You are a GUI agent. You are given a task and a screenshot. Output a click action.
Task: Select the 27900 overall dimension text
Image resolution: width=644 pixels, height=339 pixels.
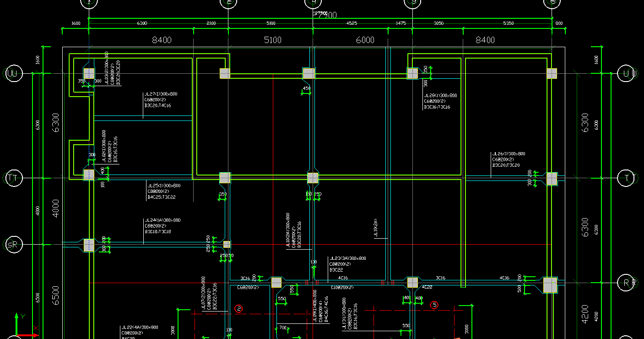[325, 15]
